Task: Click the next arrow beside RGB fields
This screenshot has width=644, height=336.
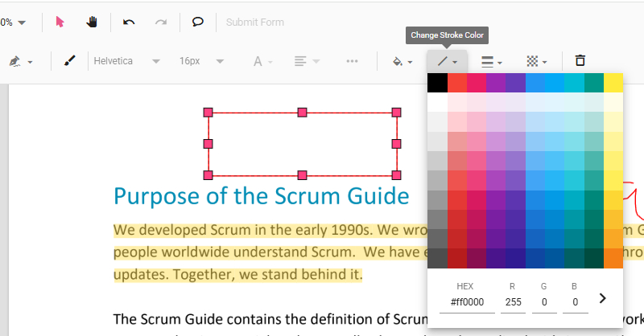Action: [604, 298]
